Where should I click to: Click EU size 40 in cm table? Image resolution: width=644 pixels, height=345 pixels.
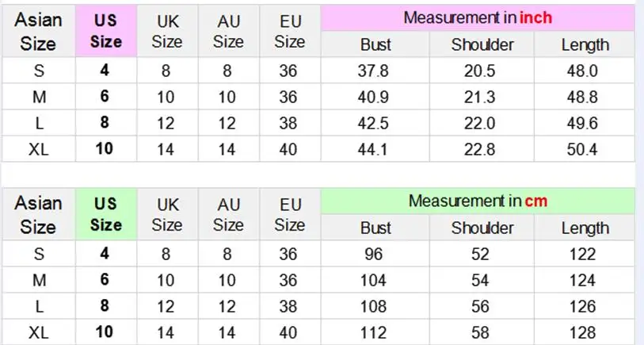click(x=288, y=332)
